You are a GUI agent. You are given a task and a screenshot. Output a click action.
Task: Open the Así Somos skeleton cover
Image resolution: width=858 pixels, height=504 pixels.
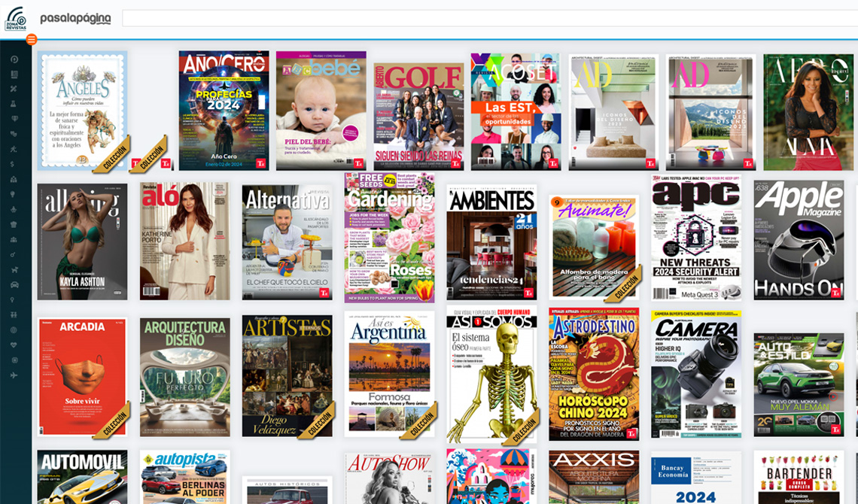pyautogui.click(x=491, y=374)
